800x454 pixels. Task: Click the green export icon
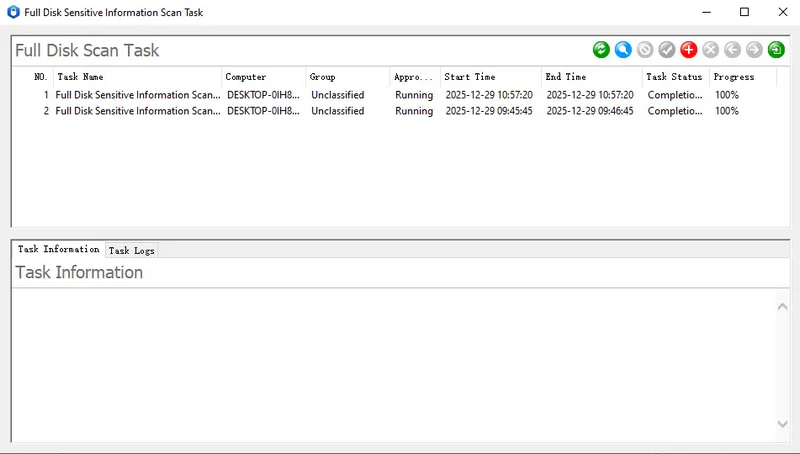click(x=776, y=49)
